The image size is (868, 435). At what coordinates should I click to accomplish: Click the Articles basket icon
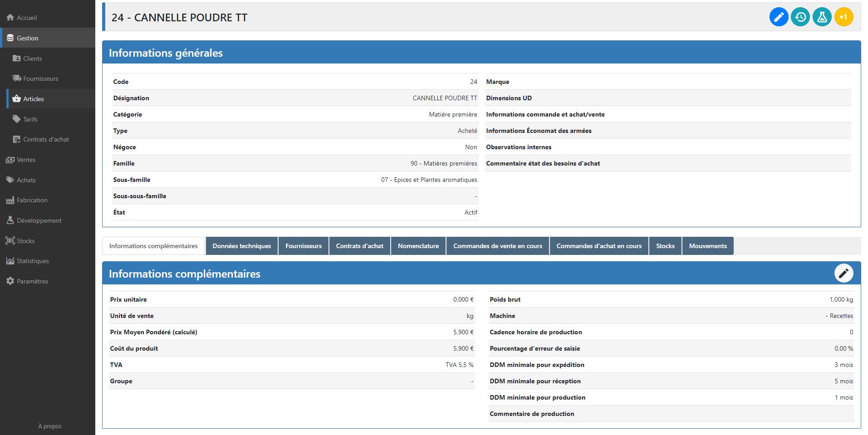click(16, 98)
